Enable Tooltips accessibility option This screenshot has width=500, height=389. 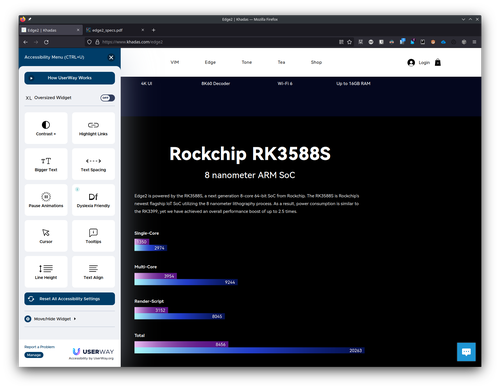93,236
